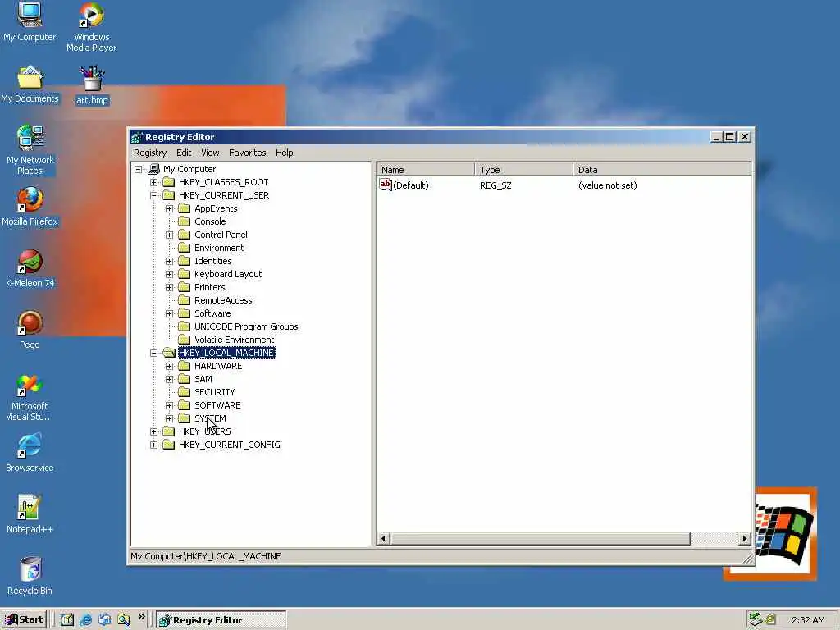Screen dimensions: 840x630
Task: Collapse the My Computer root node
Action: click(138, 169)
